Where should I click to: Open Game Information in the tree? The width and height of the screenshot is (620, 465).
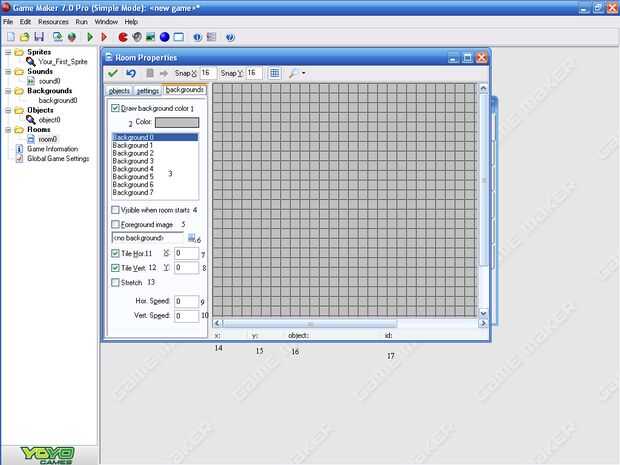point(53,149)
